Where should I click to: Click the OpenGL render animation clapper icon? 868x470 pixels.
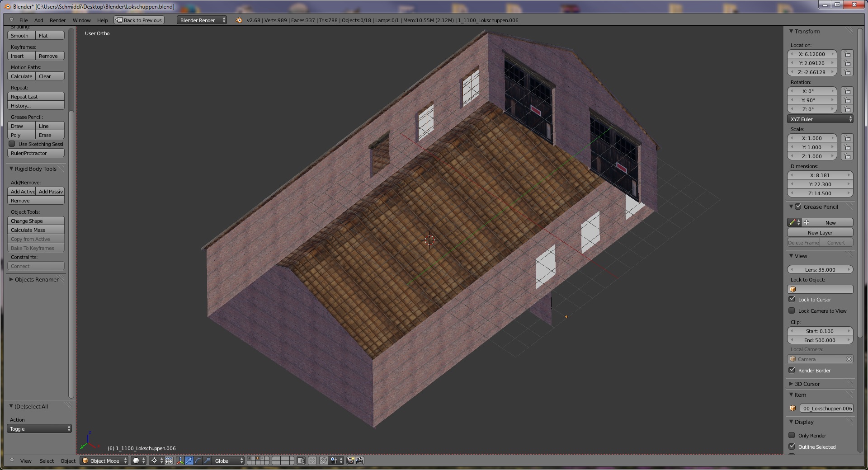[x=360, y=461]
